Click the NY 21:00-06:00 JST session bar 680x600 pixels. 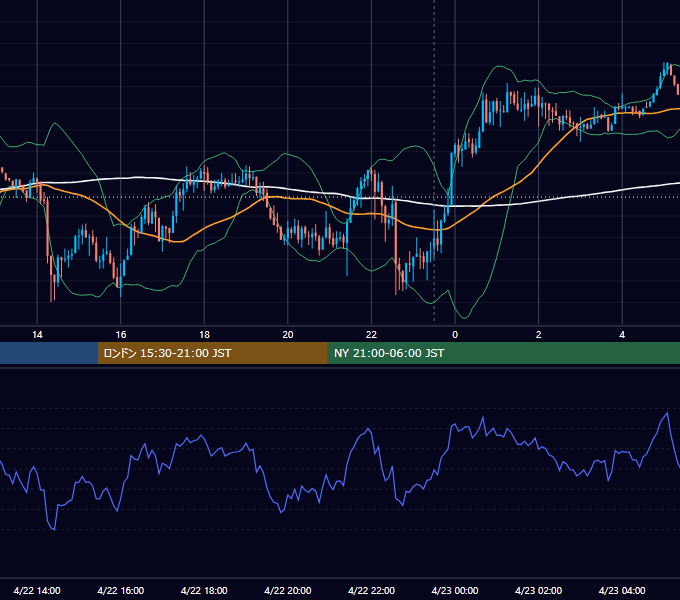coord(503,353)
